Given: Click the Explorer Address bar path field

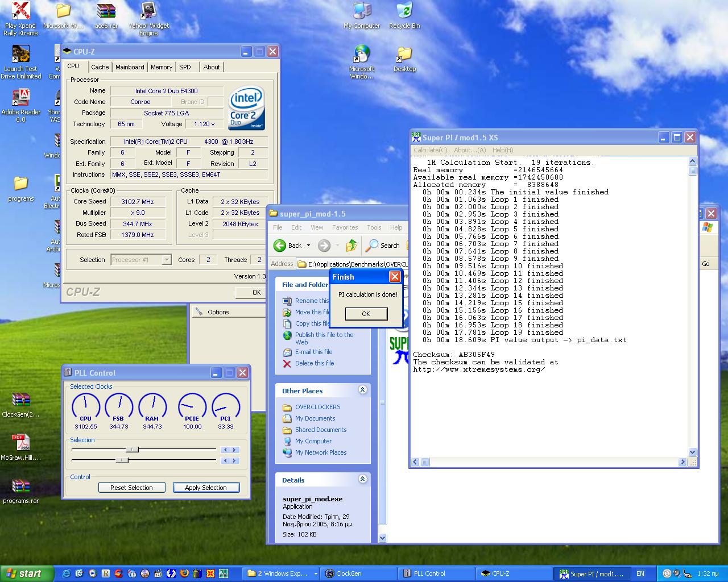Looking at the screenshot, I should click(x=352, y=264).
